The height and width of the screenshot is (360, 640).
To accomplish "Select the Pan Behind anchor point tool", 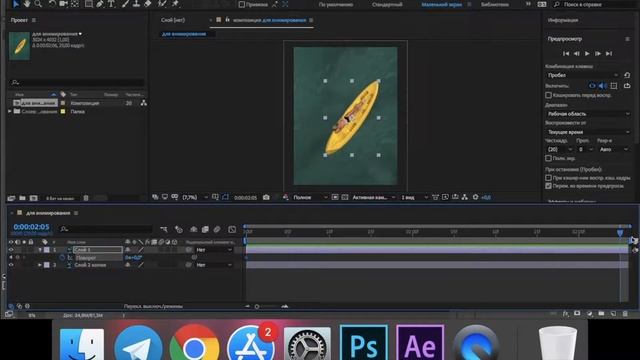I will 75,4.
